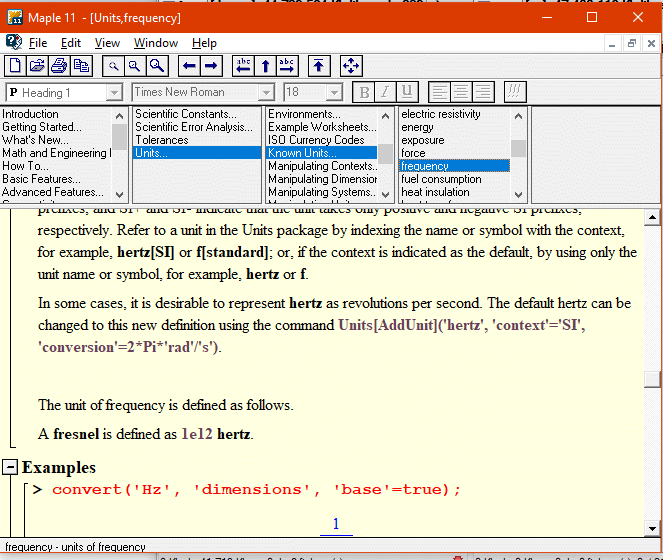Select 'energy' in the units list

click(x=418, y=127)
